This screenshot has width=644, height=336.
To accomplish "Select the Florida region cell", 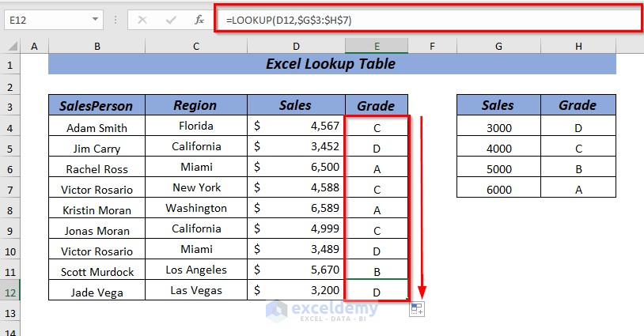I will click(x=196, y=126).
